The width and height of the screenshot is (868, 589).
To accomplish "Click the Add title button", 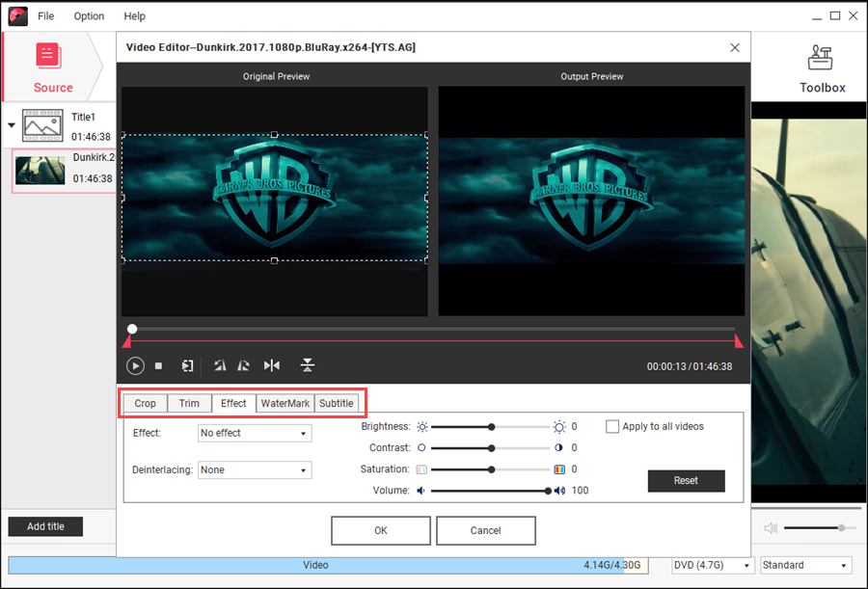I will pyautogui.click(x=45, y=526).
